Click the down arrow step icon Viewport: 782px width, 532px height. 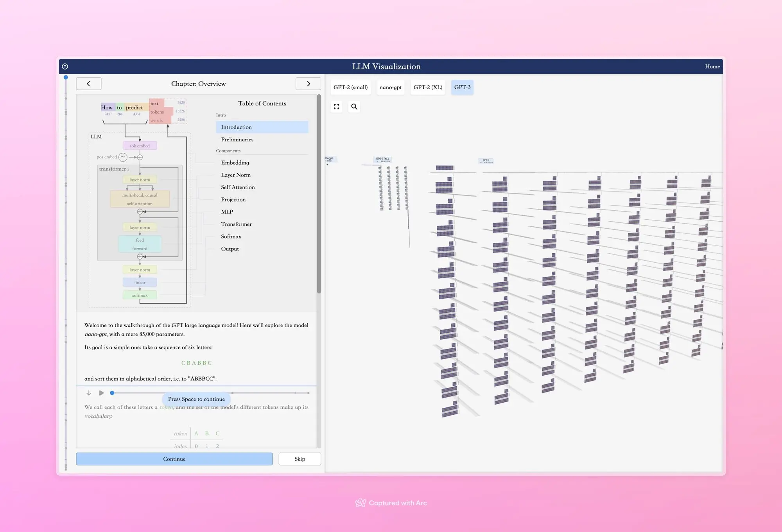pyautogui.click(x=89, y=393)
